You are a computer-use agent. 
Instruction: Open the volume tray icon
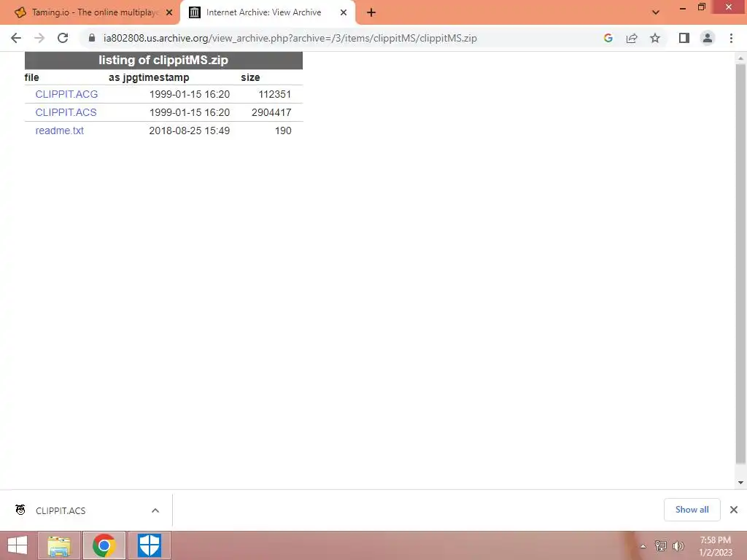pyautogui.click(x=678, y=545)
